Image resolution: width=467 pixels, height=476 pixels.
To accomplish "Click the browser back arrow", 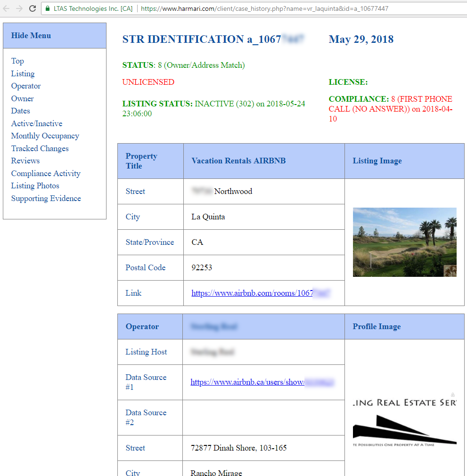I will click(x=6, y=8).
